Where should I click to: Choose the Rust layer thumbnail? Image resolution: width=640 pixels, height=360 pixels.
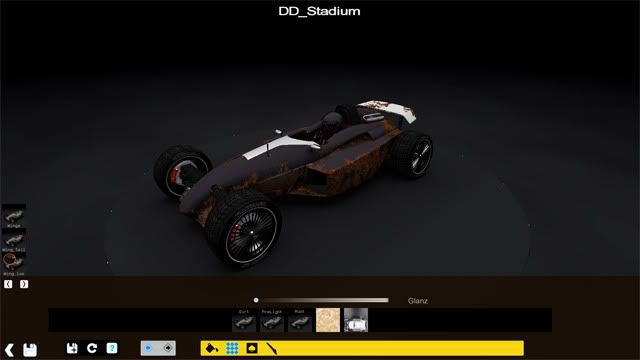coord(300,320)
